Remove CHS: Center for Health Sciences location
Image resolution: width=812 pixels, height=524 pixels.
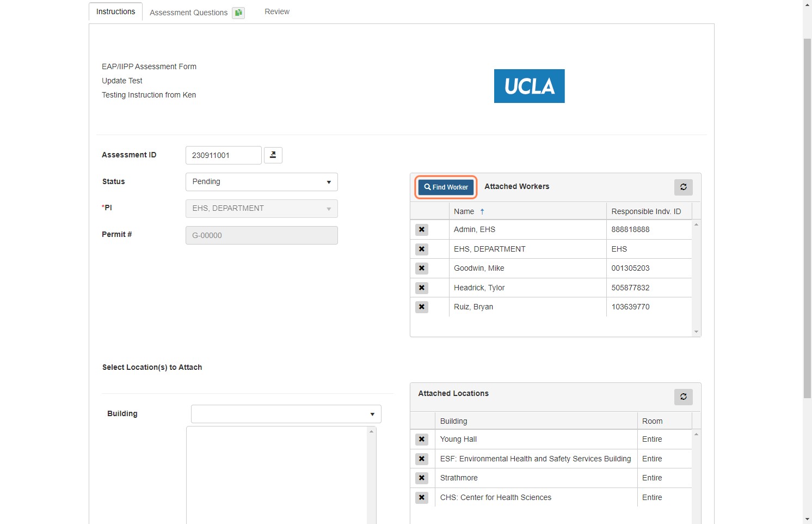(422, 498)
